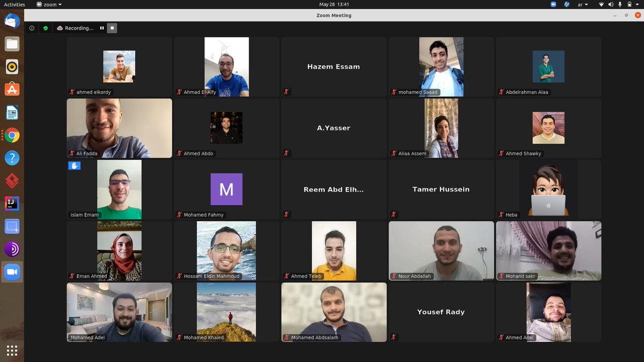Select Ali Fadda's video tile
Image resolution: width=644 pixels, height=362 pixels.
click(119, 128)
